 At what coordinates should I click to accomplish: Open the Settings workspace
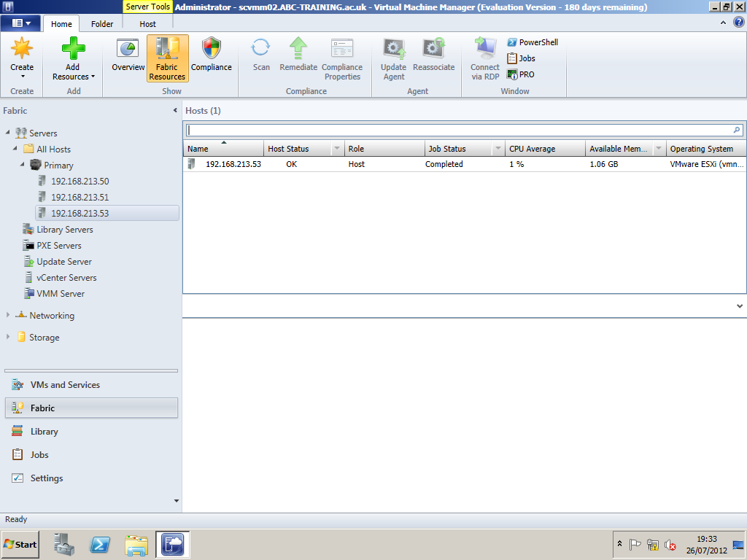coord(91,478)
